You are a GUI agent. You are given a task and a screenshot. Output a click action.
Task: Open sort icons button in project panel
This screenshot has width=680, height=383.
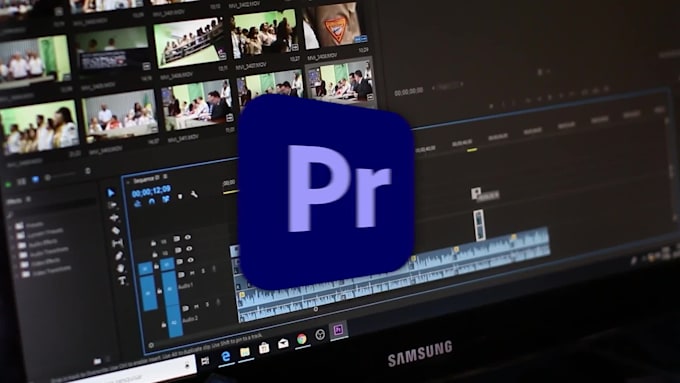88,171
